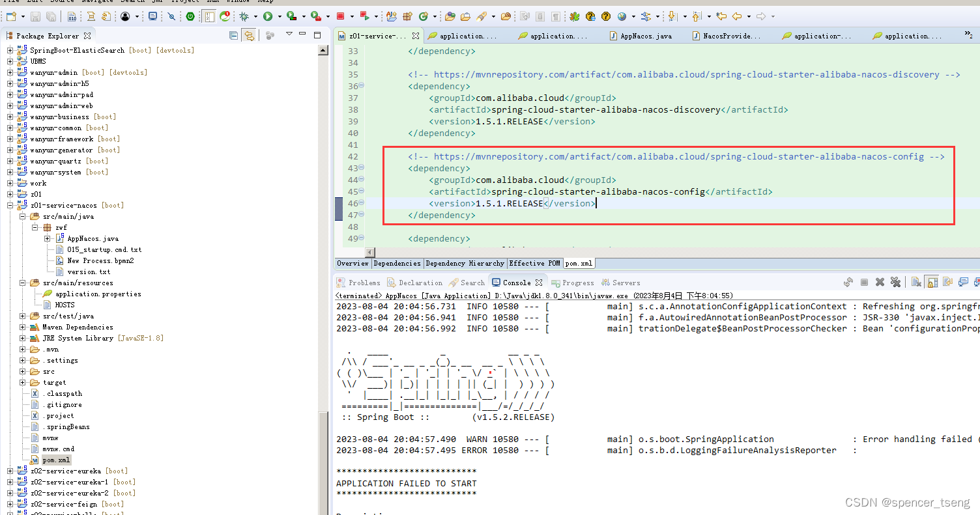Select the Run icon in the toolbar
The image size is (980, 515).
pyautogui.click(x=268, y=16)
